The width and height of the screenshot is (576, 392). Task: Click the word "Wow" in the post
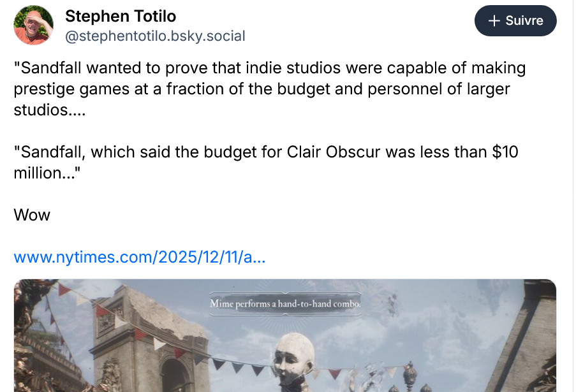coord(32,215)
